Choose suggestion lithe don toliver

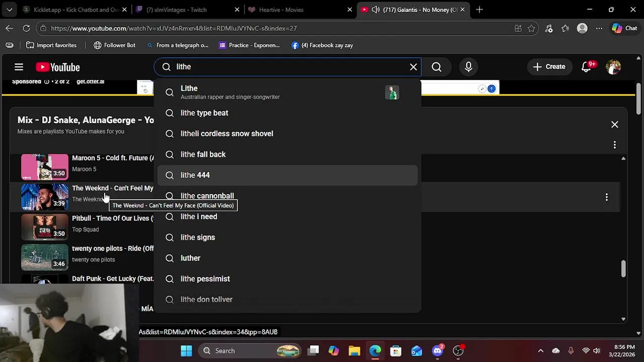(x=288, y=300)
